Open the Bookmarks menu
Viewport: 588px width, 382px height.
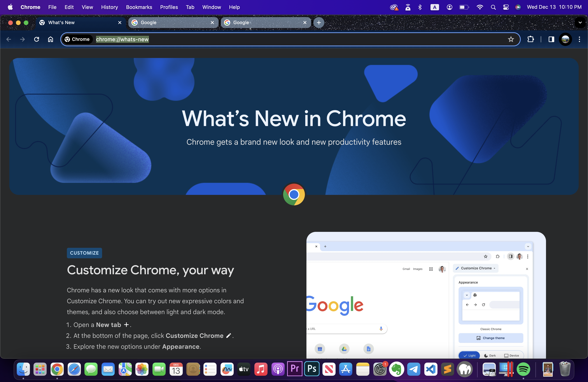click(139, 7)
